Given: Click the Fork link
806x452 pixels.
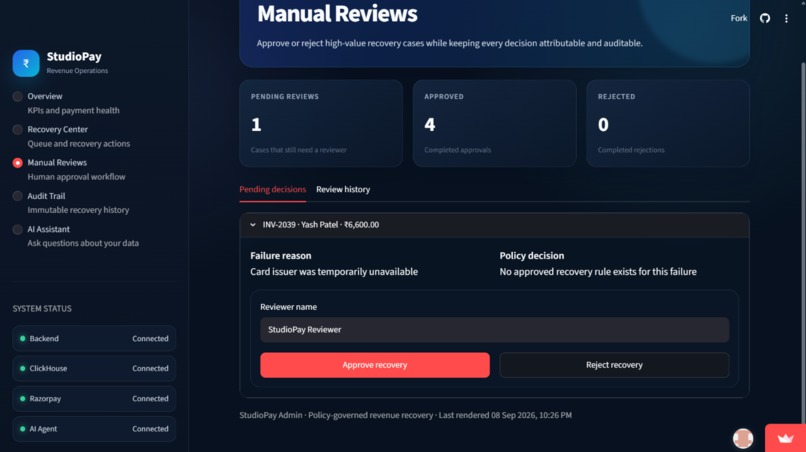Looking at the screenshot, I should pyautogui.click(x=739, y=18).
